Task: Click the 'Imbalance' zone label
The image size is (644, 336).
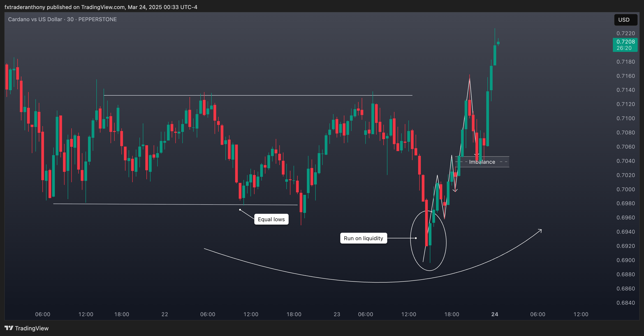Action: [x=482, y=162]
